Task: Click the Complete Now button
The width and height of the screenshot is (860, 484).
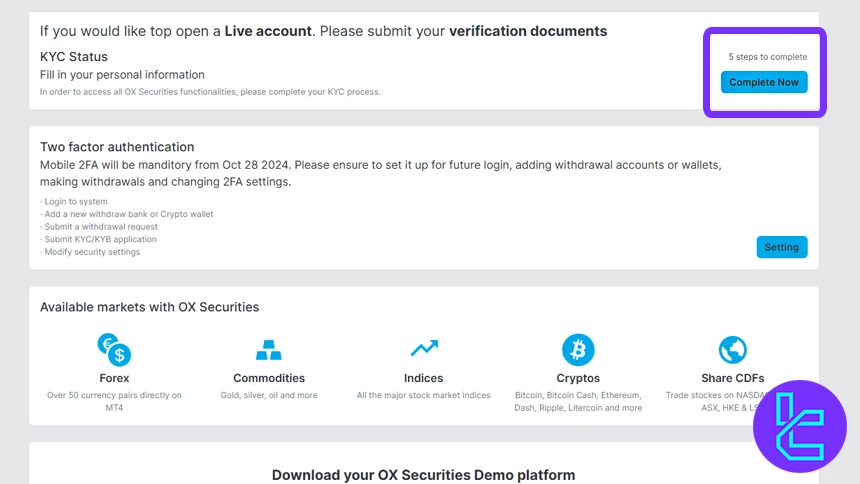Action: point(763,82)
